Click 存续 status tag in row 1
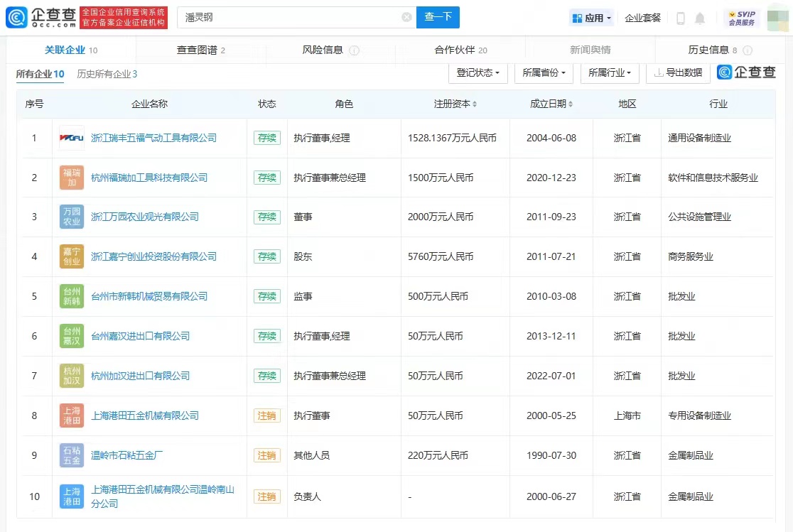 click(267, 138)
